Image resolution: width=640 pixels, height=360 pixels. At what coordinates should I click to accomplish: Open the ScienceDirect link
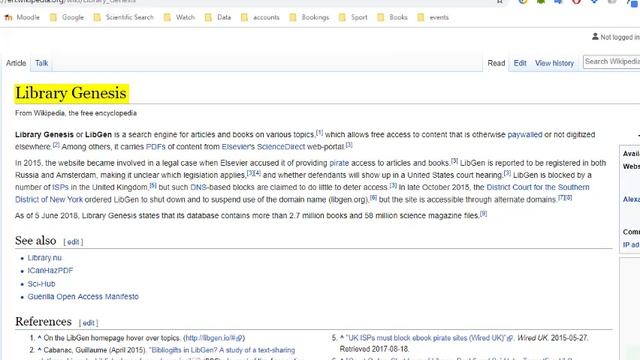click(281, 147)
